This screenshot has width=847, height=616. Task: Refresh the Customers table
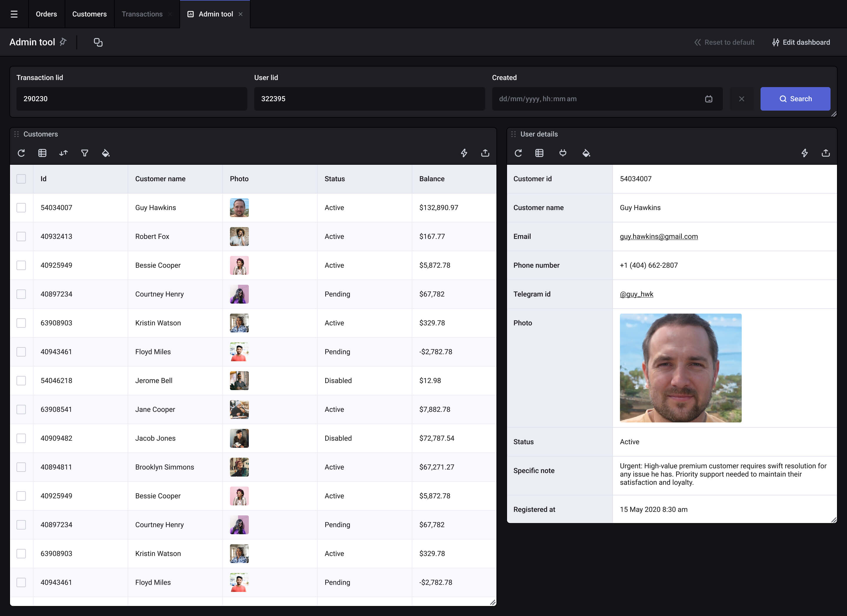(x=21, y=153)
